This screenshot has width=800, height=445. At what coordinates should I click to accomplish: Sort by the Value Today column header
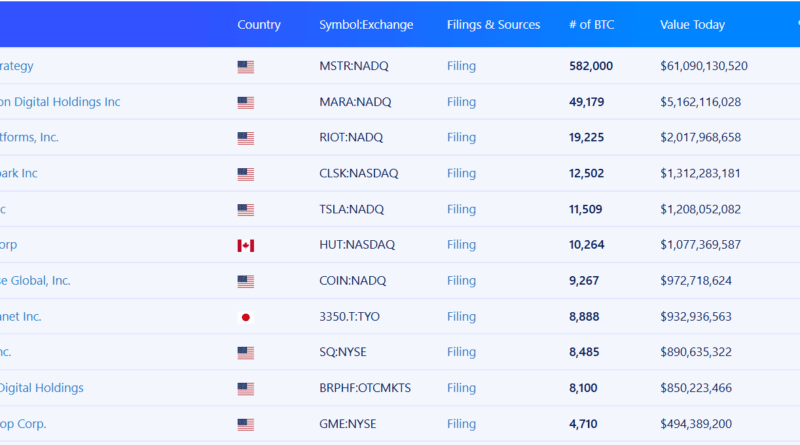[692, 24]
